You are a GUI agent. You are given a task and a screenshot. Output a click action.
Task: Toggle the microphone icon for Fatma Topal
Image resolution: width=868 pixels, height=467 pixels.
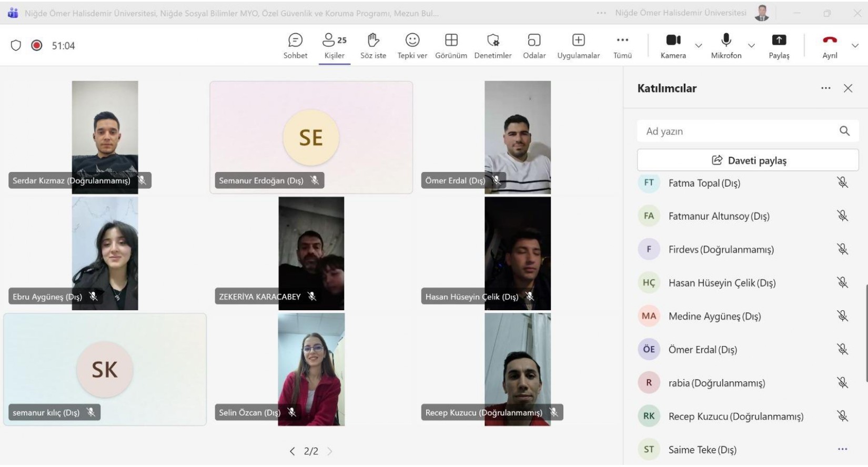(842, 182)
